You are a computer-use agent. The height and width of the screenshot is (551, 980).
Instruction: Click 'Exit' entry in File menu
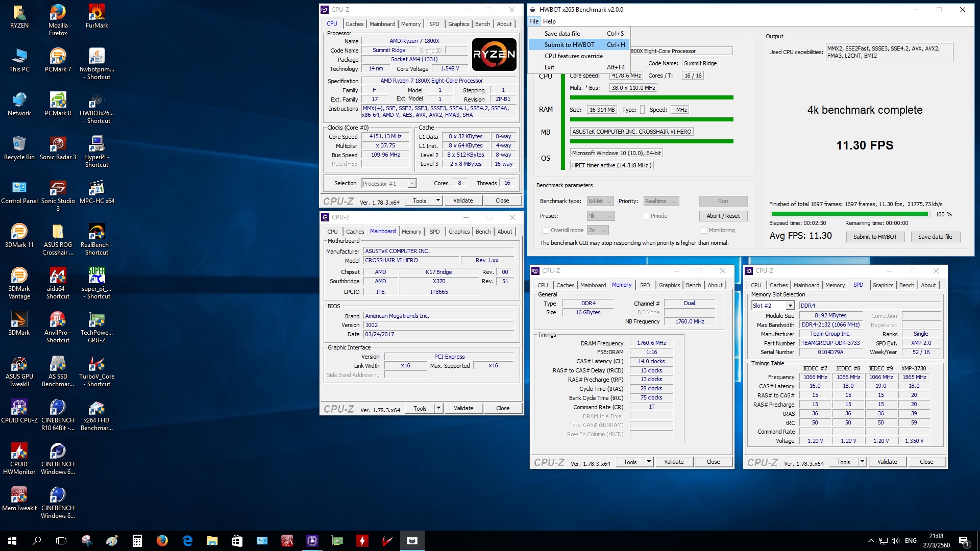(579, 67)
